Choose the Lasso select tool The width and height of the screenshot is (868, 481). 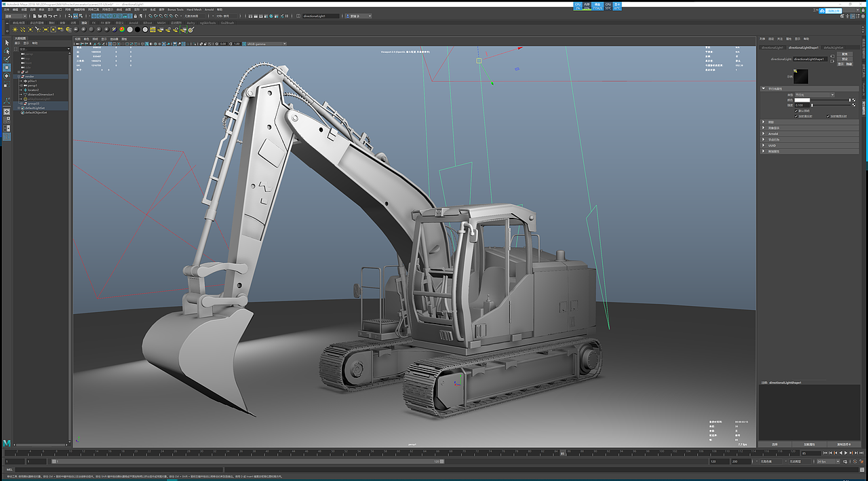7,51
